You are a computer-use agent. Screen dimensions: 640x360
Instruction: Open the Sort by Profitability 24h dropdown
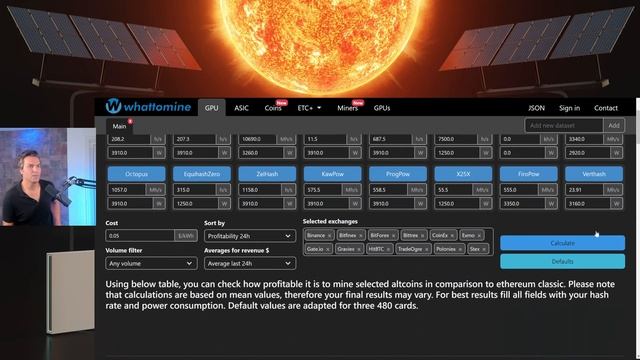pyautogui.click(x=250, y=236)
